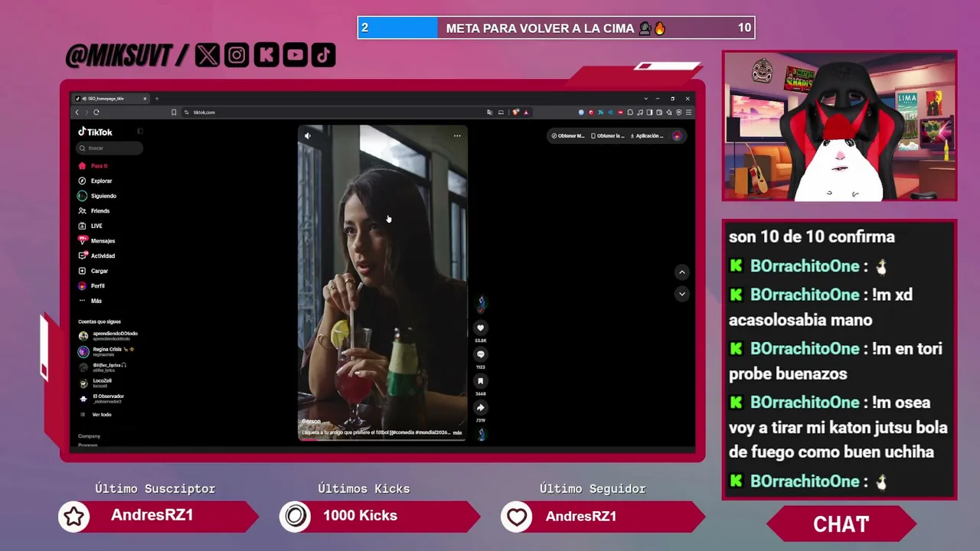
Task: Save the video with the bookmark icon
Action: pyautogui.click(x=481, y=381)
